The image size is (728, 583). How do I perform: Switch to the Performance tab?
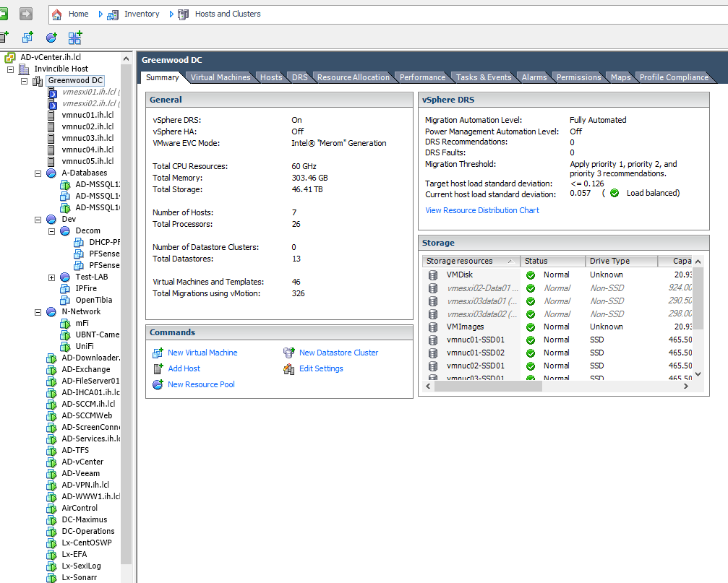pos(421,77)
